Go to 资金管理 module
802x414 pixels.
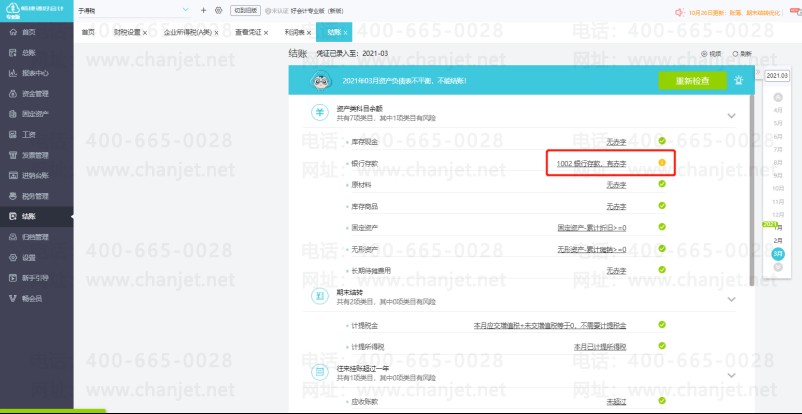point(34,92)
